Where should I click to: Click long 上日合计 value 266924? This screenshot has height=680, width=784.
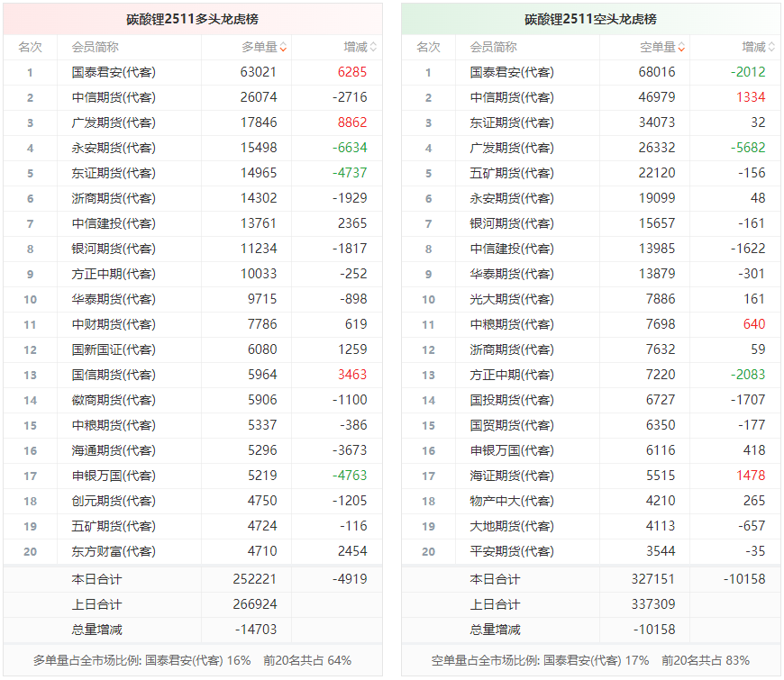(x=254, y=604)
